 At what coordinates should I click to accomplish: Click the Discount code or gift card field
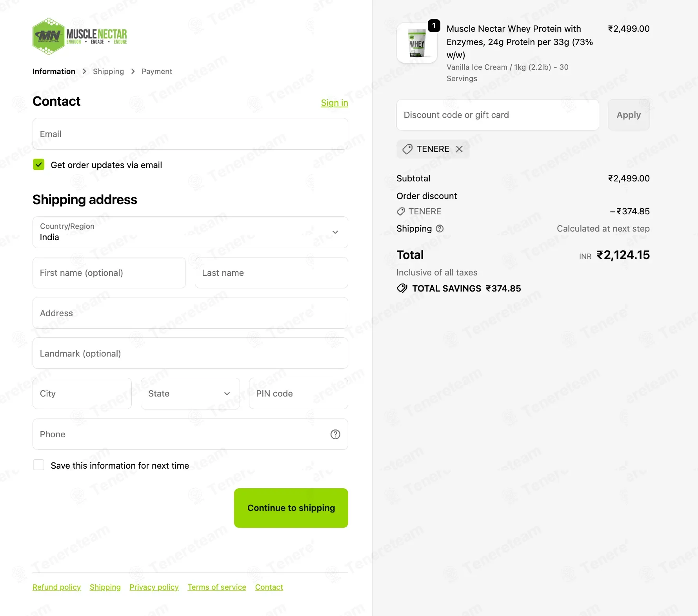coord(498,115)
